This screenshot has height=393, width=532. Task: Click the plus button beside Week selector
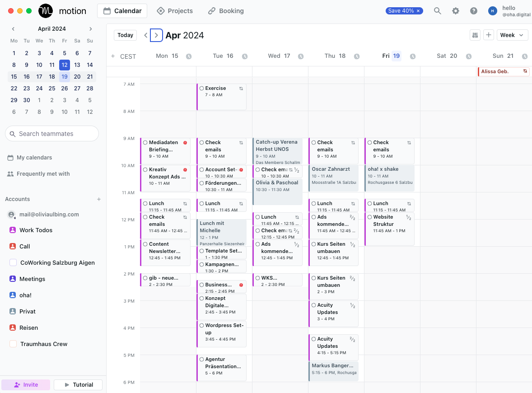[488, 35]
